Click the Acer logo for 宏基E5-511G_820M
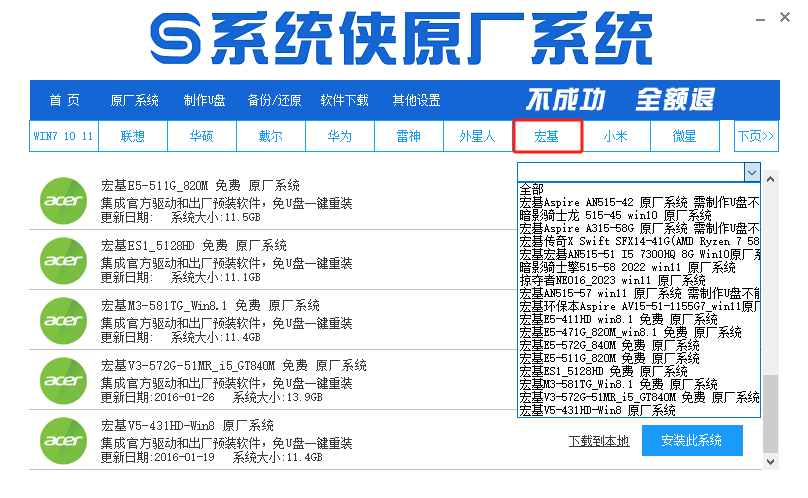Viewport: 808px width, 498px height. pyautogui.click(x=63, y=201)
